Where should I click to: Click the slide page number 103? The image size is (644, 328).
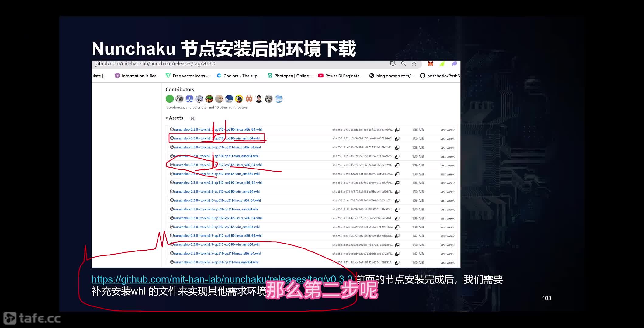[546, 298]
